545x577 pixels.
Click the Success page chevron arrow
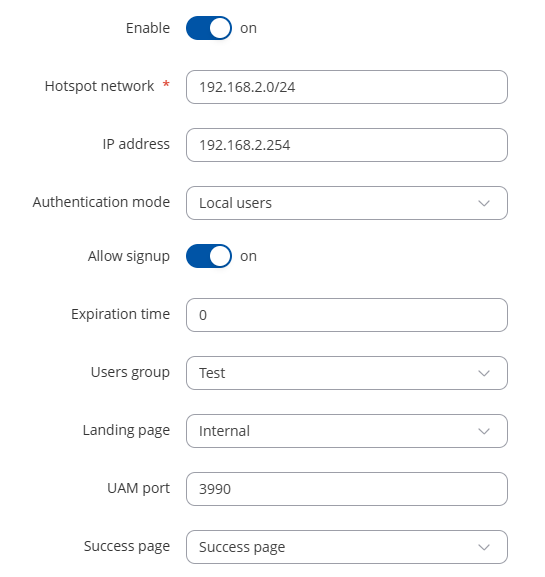[x=484, y=547]
